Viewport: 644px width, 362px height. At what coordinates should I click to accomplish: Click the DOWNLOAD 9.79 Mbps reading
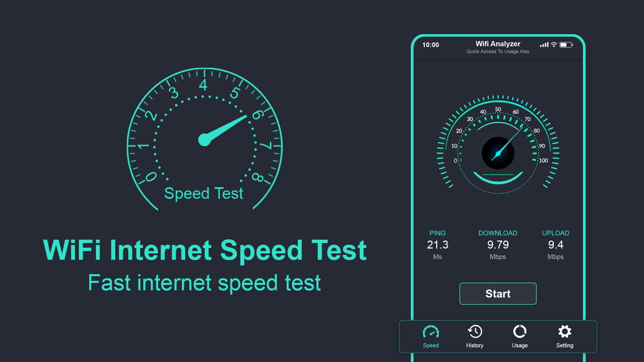(498, 245)
